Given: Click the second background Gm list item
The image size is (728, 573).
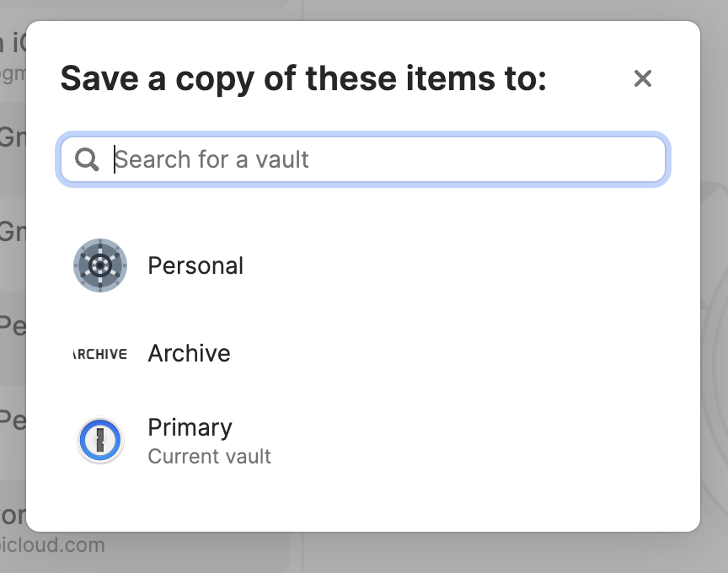Looking at the screenshot, I should [x=12, y=232].
